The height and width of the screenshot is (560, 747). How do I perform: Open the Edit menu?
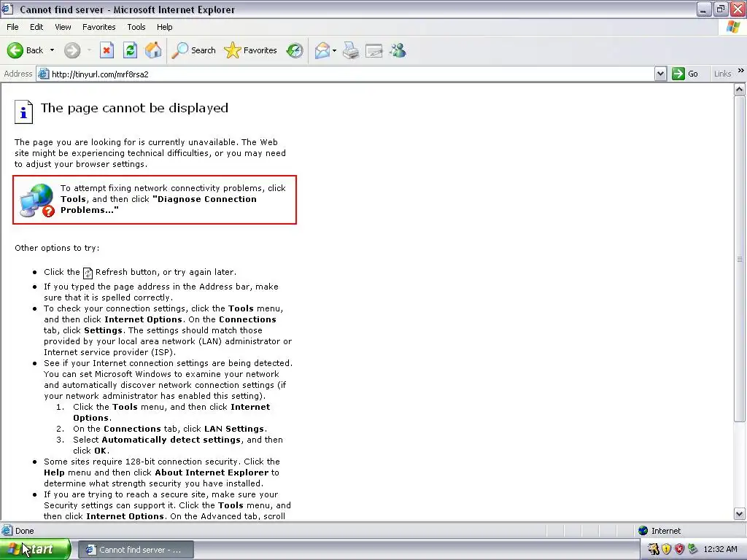point(36,27)
